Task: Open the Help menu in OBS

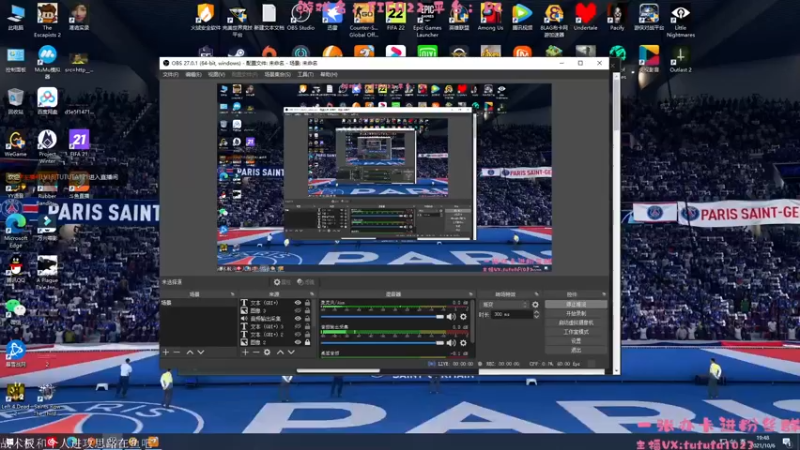Action: [x=329, y=74]
